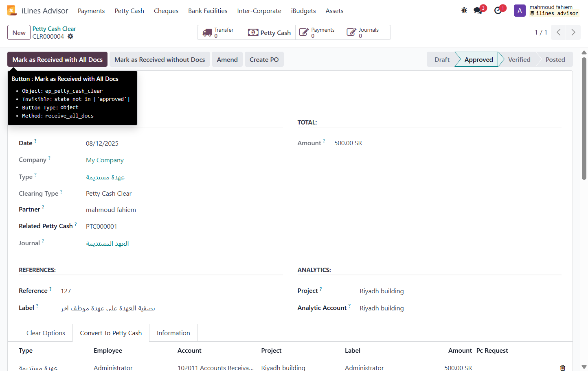Select the Verified status stage
This screenshot has height=371, width=588.
coord(519,59)
